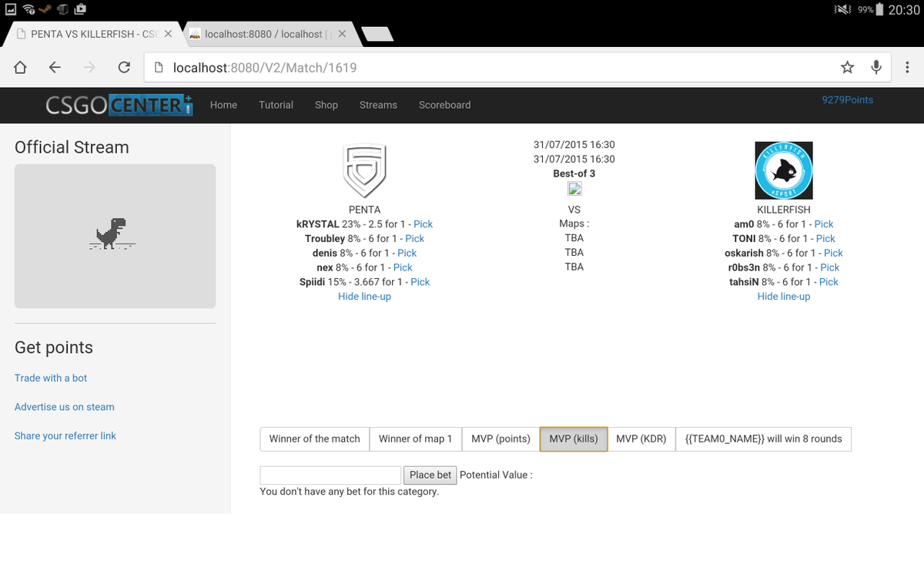Tap the status bar clock showing 20:30

click(903, 10)
